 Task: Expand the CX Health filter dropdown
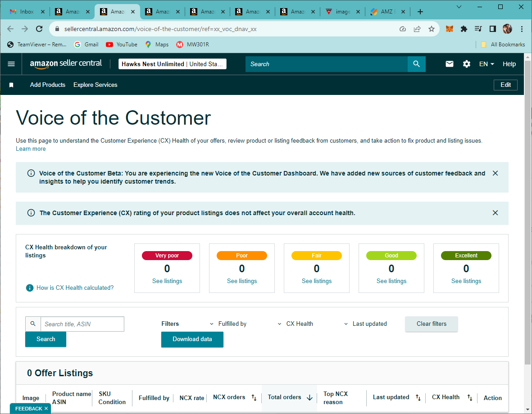(x=296, y=324)
